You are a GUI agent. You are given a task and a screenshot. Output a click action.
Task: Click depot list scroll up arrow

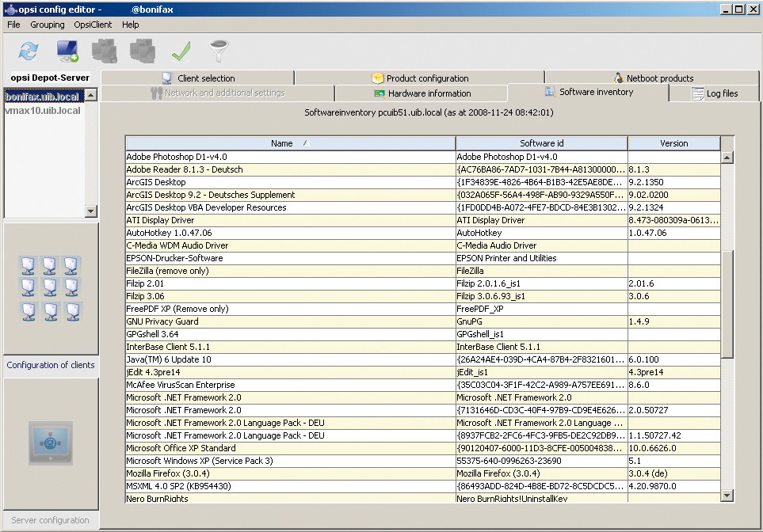tap(91, 95)
